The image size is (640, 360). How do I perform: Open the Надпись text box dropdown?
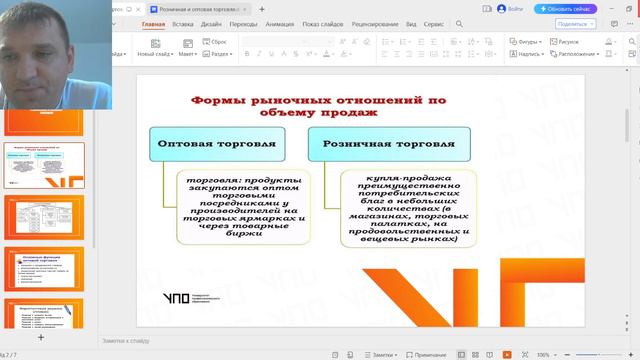pyautogui.click(x=527, y=54)
